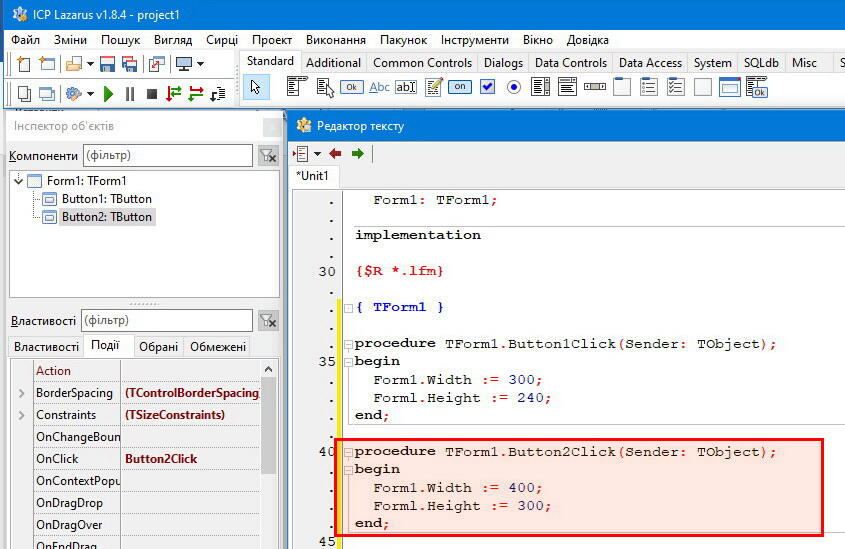Expand the Constraints property
845x549 pixels.
(x=22, y=415)
